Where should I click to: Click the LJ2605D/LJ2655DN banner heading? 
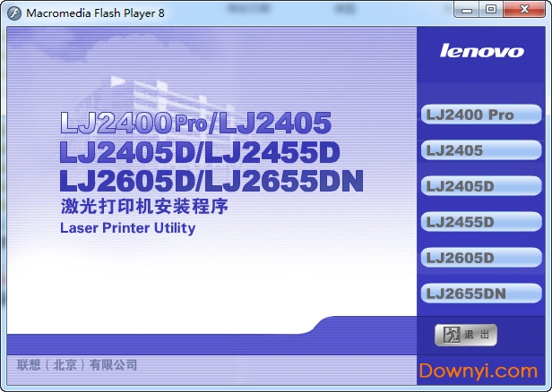(211, 181)
